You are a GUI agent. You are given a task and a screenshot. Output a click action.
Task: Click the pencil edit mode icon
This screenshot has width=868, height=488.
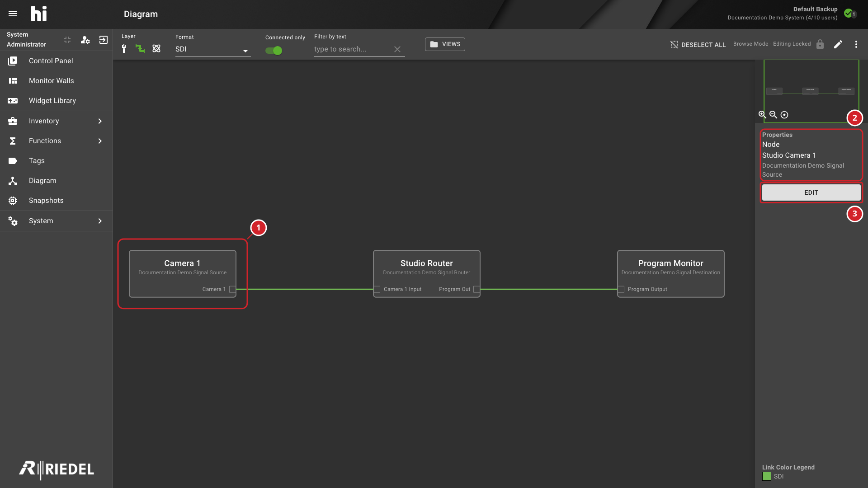pyautogui.click(x=838, y=44)
